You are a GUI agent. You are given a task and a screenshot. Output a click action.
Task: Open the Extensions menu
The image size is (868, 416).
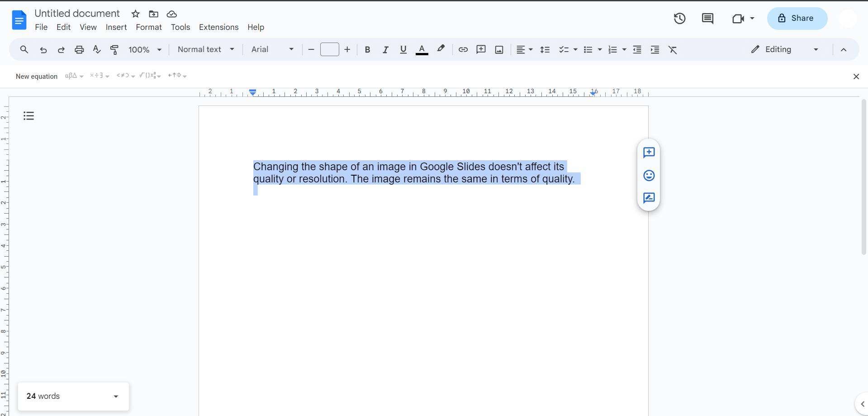tap(218, 27)
